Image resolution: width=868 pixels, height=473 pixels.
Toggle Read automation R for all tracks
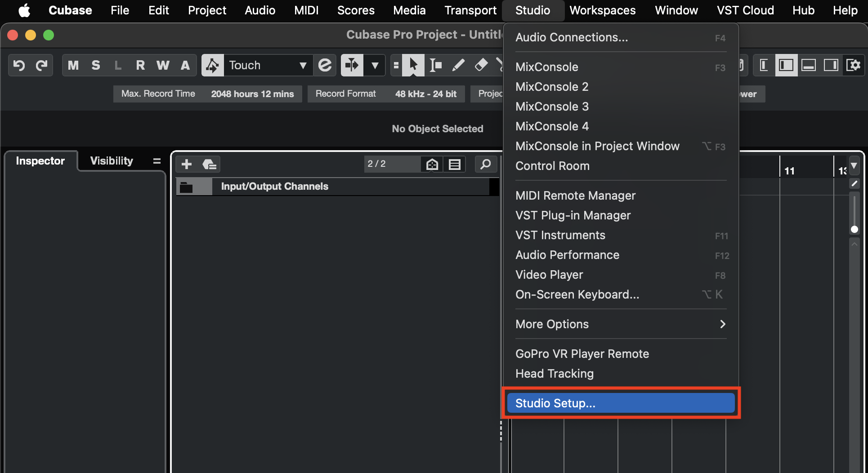point(140,66)
